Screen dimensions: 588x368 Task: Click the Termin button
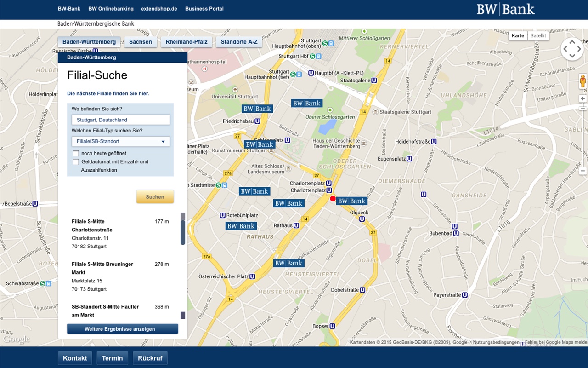click(x=112, y=358)
